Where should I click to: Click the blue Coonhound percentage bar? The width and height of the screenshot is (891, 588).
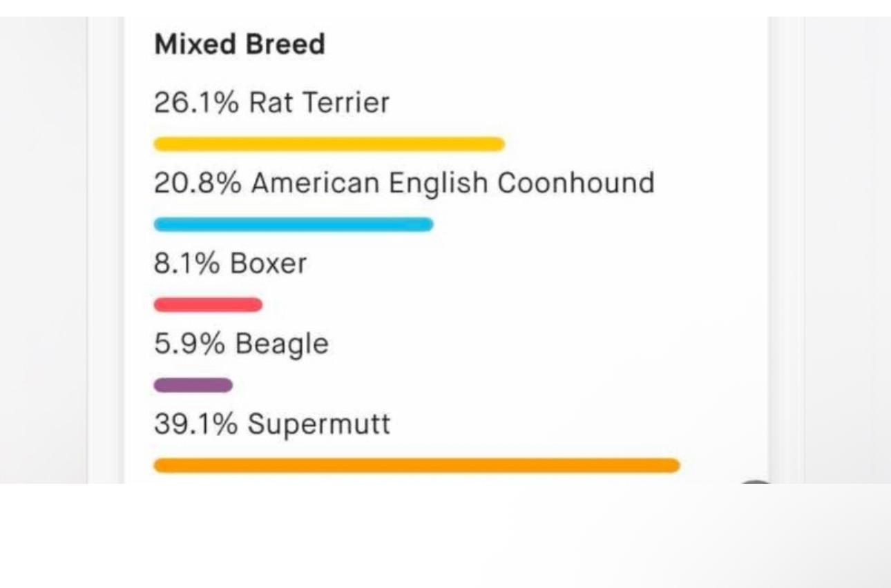tap(294, 224)
